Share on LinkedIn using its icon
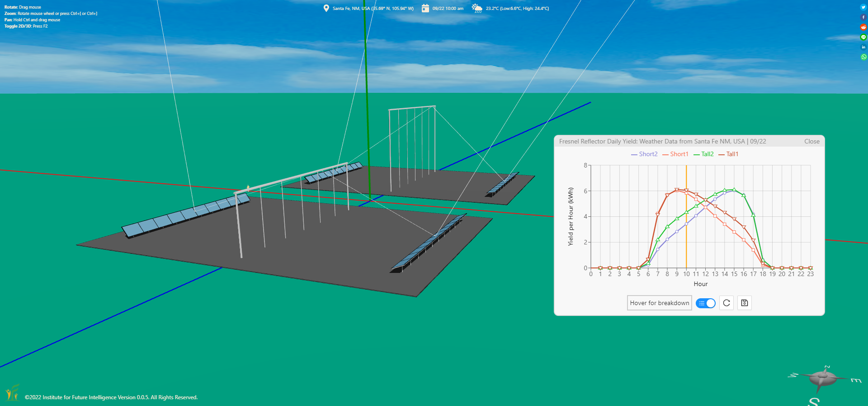 pos(863,47)
